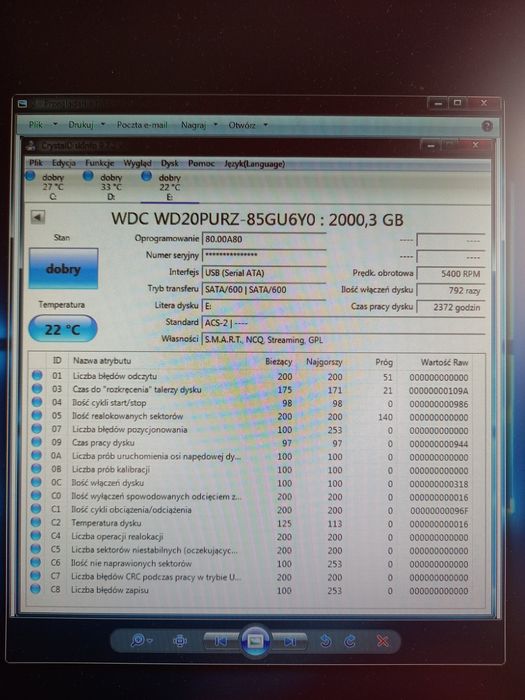Viewport: 525px width, 700px height.
Task: Click the Własności S.M.A.R.T. features field
Action: [x=343, y=339]
